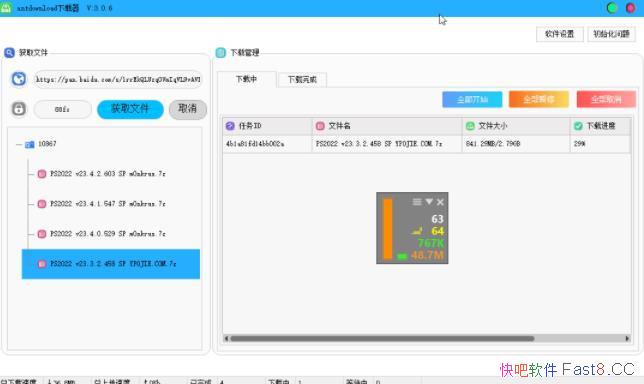Click the scrollbar right arrow in table

627,338
